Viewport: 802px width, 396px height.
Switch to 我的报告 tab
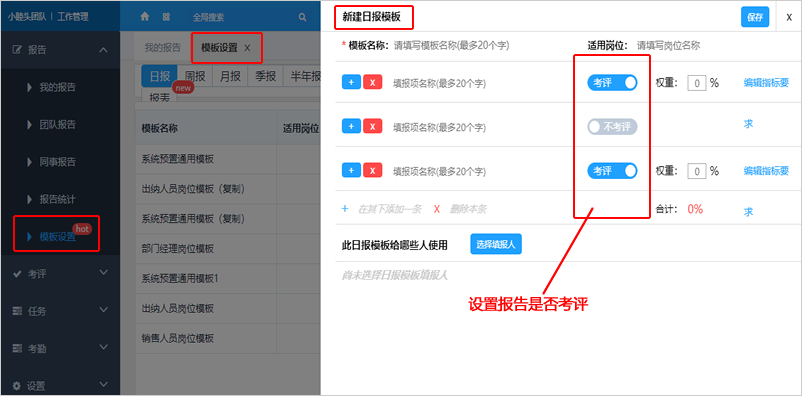point(162,48)
